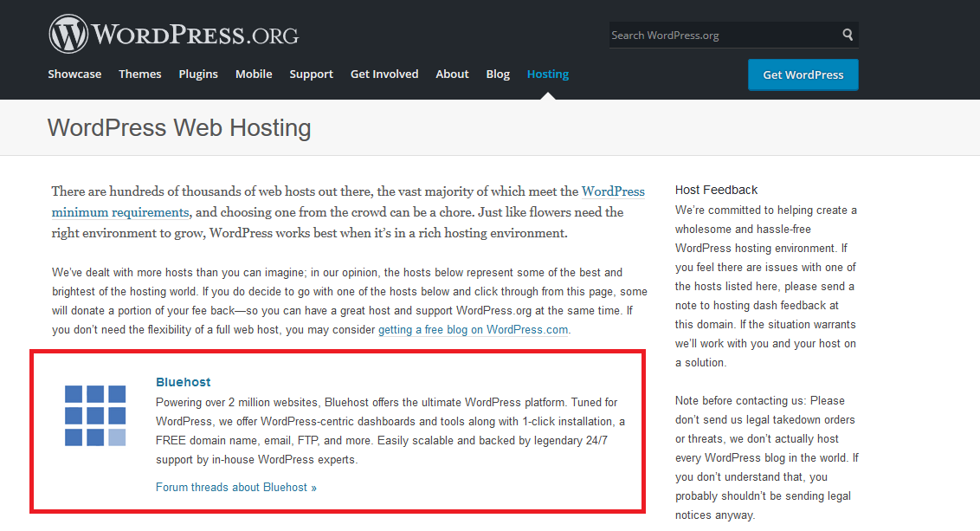Open the Support section
This screenshot has height=531, width=980.
pyautogui.click(x=312, y=74)
